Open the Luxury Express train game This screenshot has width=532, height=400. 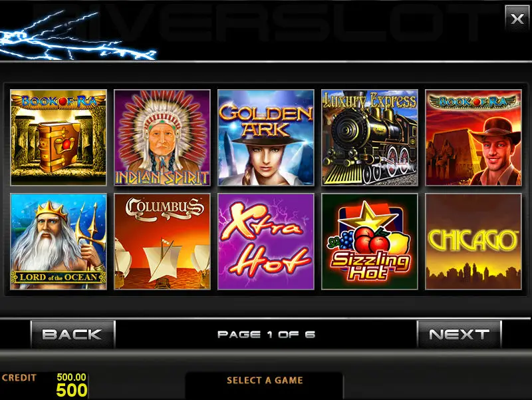click(370, 138)
